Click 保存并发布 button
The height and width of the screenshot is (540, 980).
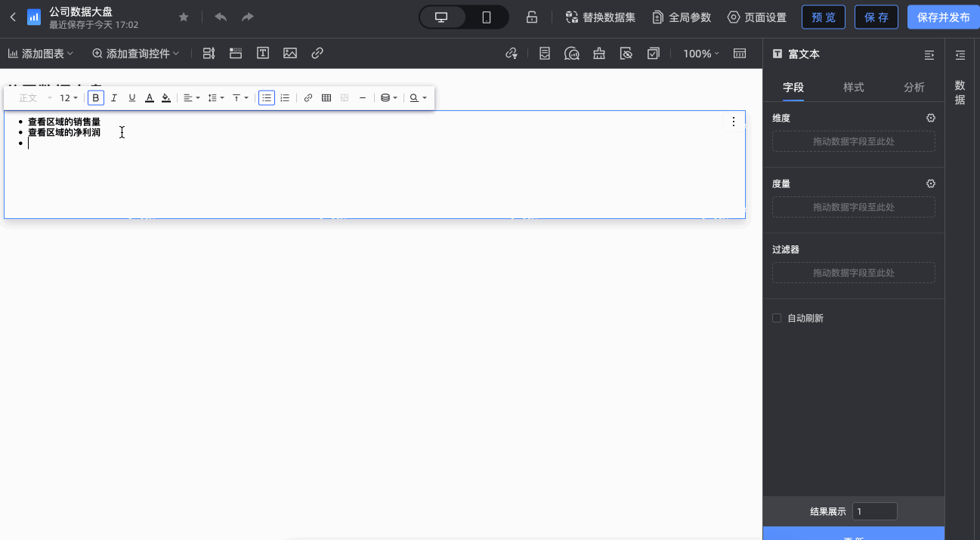[x=943, y=17]
